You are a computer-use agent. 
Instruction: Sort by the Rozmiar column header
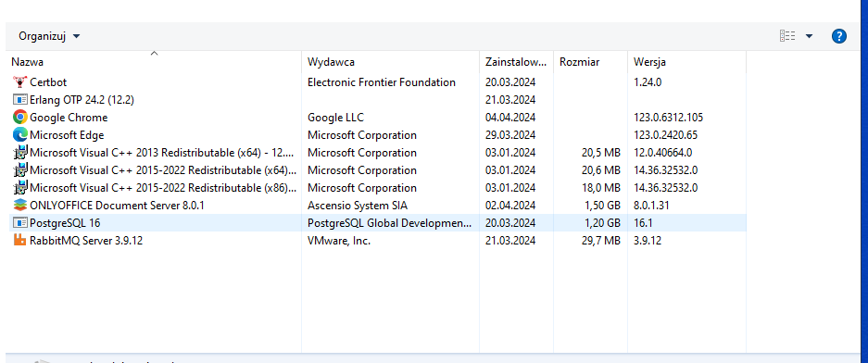point(590,62)
